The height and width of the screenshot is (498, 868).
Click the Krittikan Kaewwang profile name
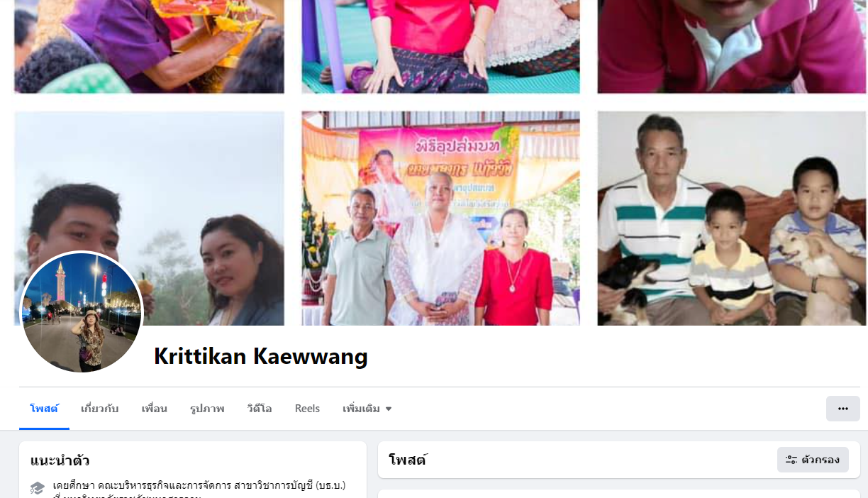pyautogui.click(x=261, y=356)
